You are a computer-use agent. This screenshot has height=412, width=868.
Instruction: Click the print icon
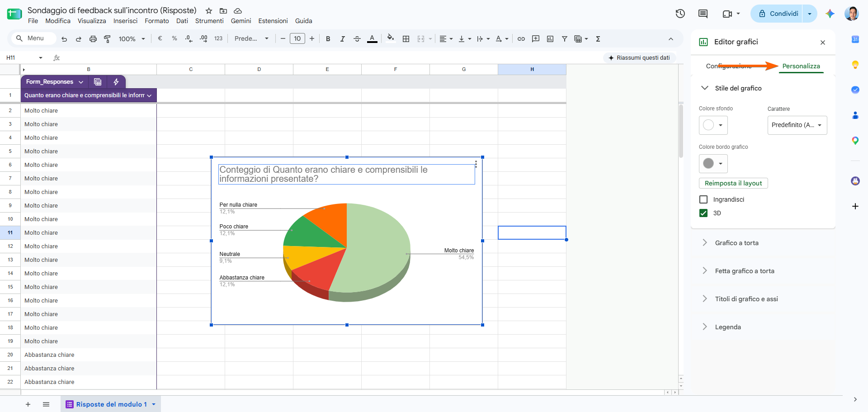[x=93, y=39]
